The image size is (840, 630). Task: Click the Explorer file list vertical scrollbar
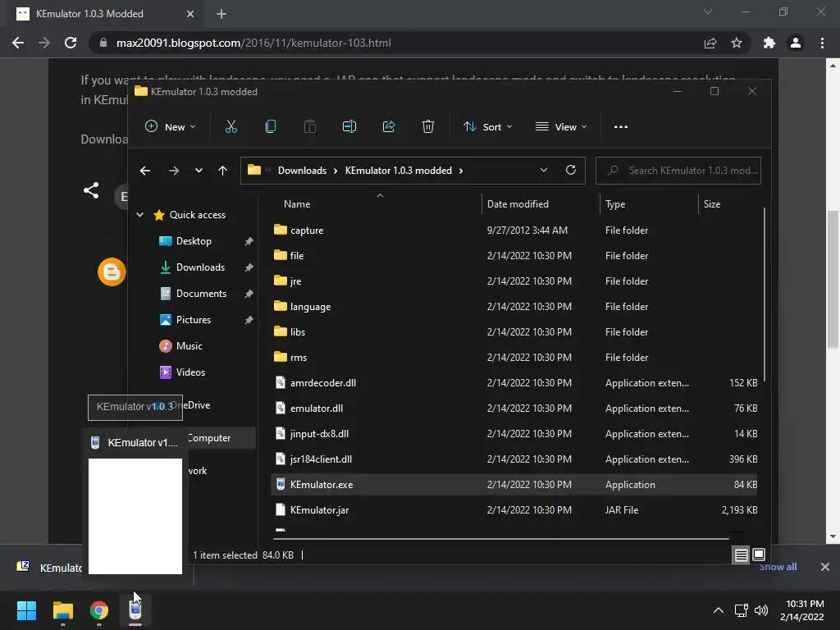(765, 294)
